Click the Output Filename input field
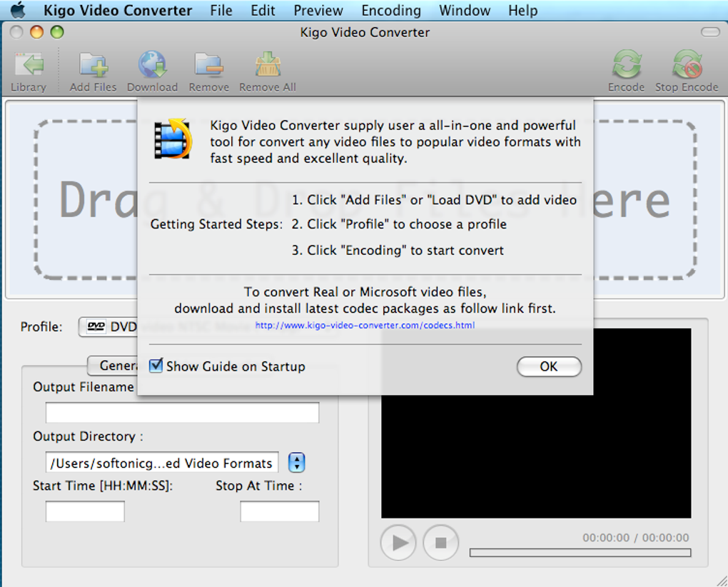728x587 pixels. 182,412
